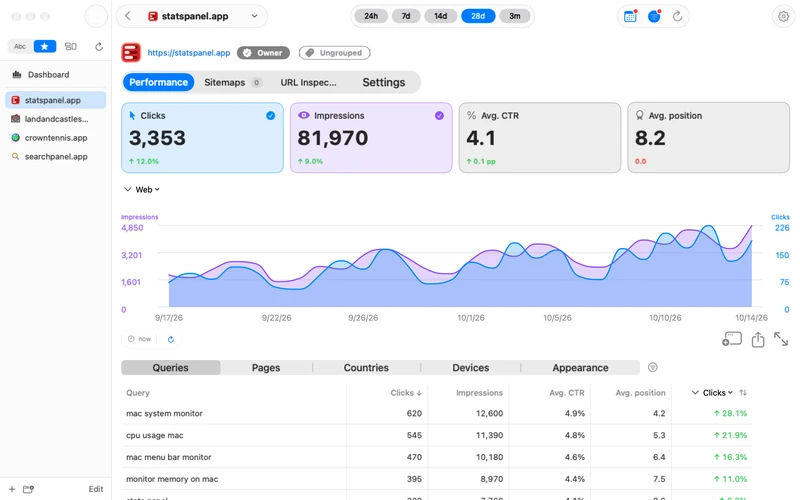Click Edit at the sidebar bottom
Viewport: 800px width, 500px height.
pos(95,489)
